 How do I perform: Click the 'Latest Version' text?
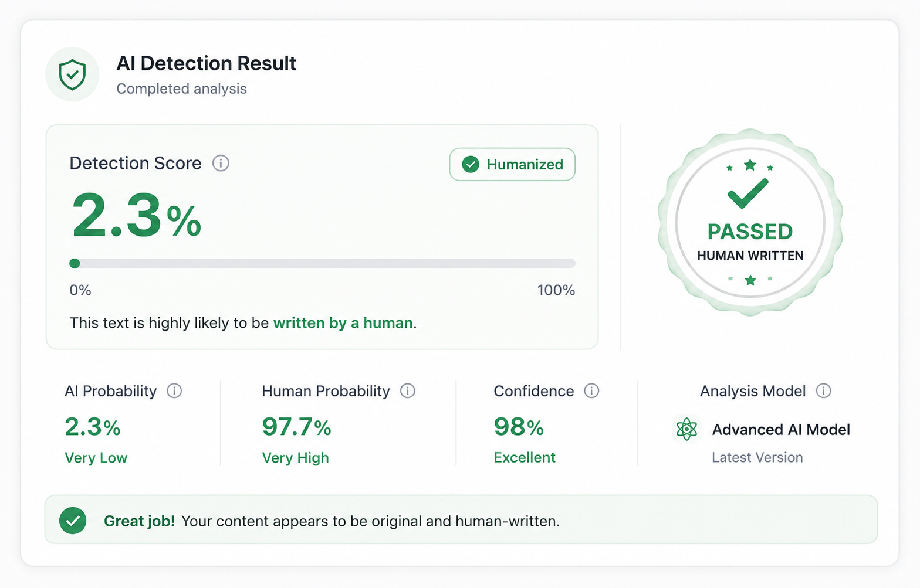click(x=757, y=457)
